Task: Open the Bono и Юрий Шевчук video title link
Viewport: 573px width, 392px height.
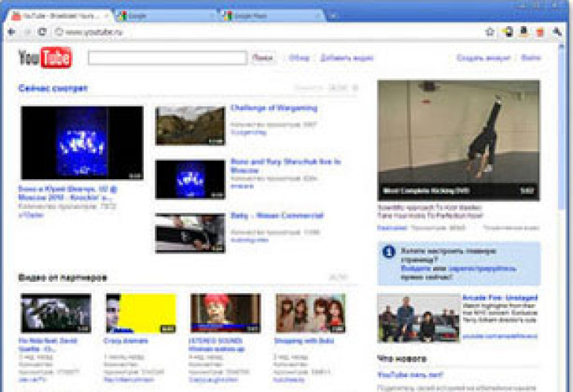Action: click(68, 193)
